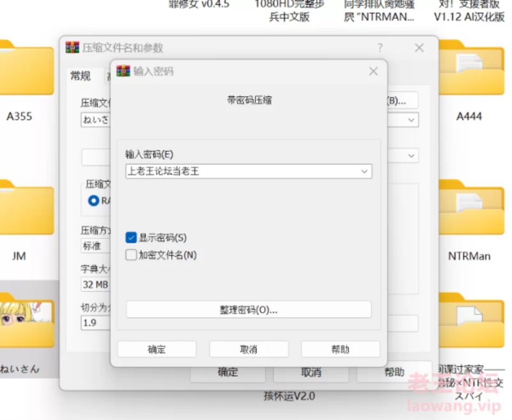Expand the second dropdown arrow in archive window
This screenshot has height=420, width=512.
coord(411,156)
